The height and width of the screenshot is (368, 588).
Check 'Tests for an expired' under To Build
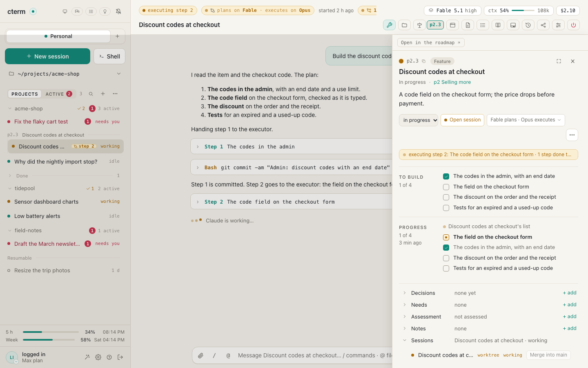[446, 208]
